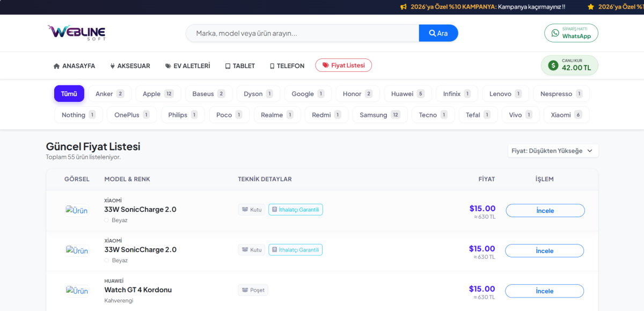644x311 pixels.
Task: Open the TABLET category menu
Action: (240, 66)
